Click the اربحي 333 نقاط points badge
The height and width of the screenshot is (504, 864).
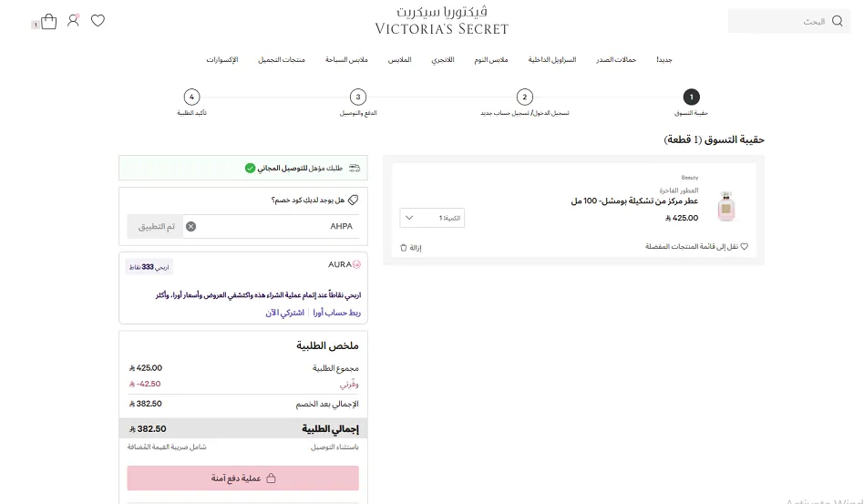(x=149, y=267)
